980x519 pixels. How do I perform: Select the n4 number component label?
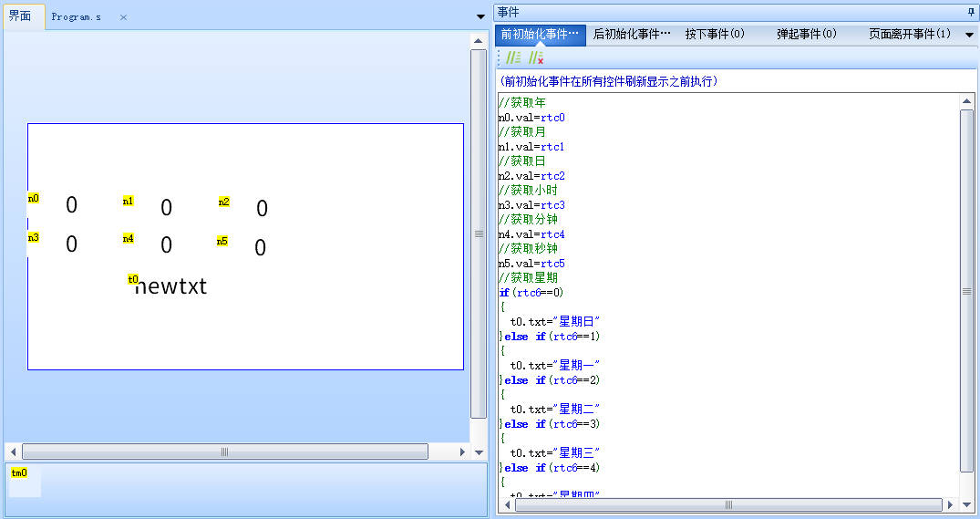point(129,238)
